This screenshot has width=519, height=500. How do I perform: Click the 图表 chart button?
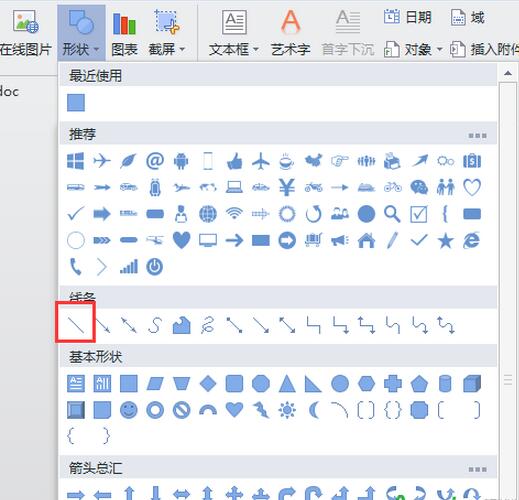pyautogui.click(x=124, y=33)
